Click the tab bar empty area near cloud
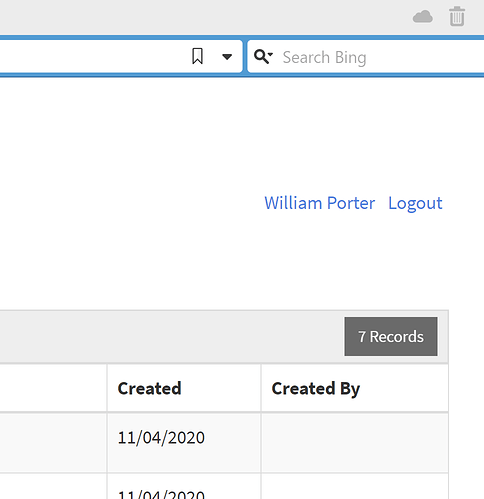 [200, 17]
